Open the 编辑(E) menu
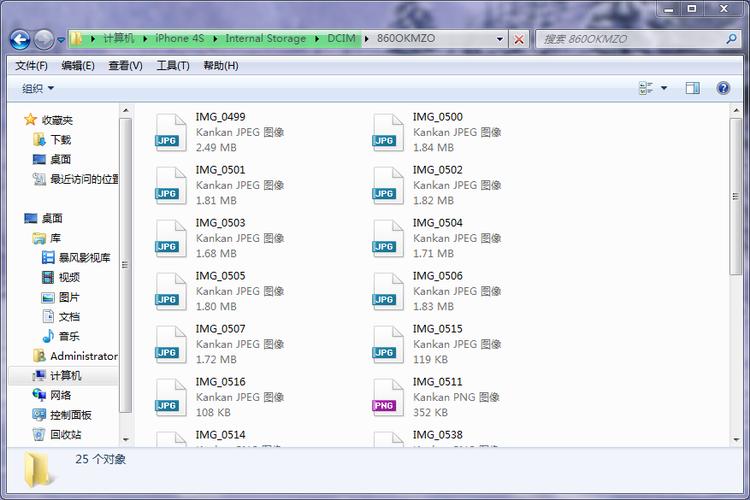The width and height of the screenshot is (750, 500). 78,66
